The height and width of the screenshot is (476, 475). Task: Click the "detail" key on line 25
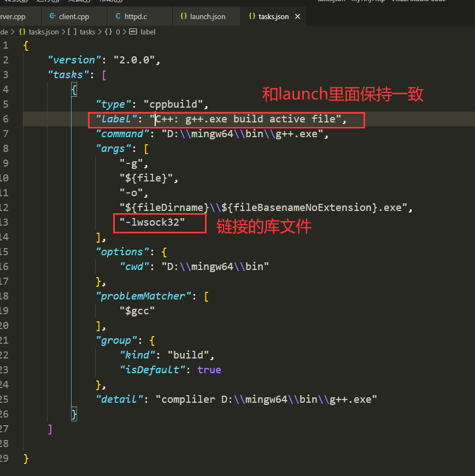(x=119, y=399)
